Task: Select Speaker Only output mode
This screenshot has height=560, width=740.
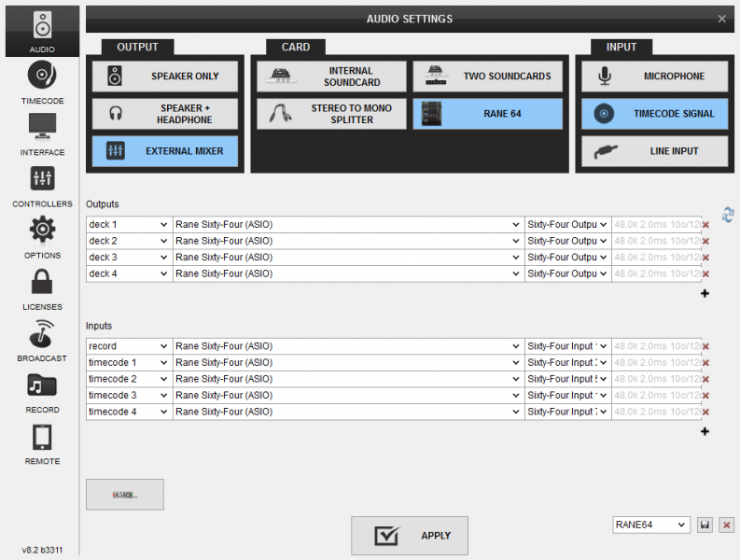Action: (x=165, y=76)
